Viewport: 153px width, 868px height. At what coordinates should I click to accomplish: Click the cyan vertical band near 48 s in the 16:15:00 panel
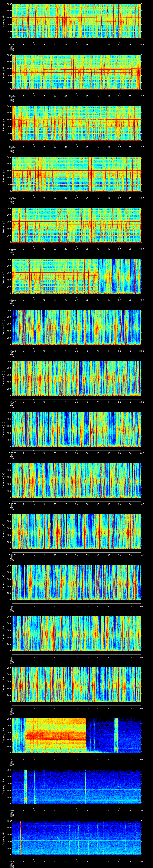[x=116, y=736]
